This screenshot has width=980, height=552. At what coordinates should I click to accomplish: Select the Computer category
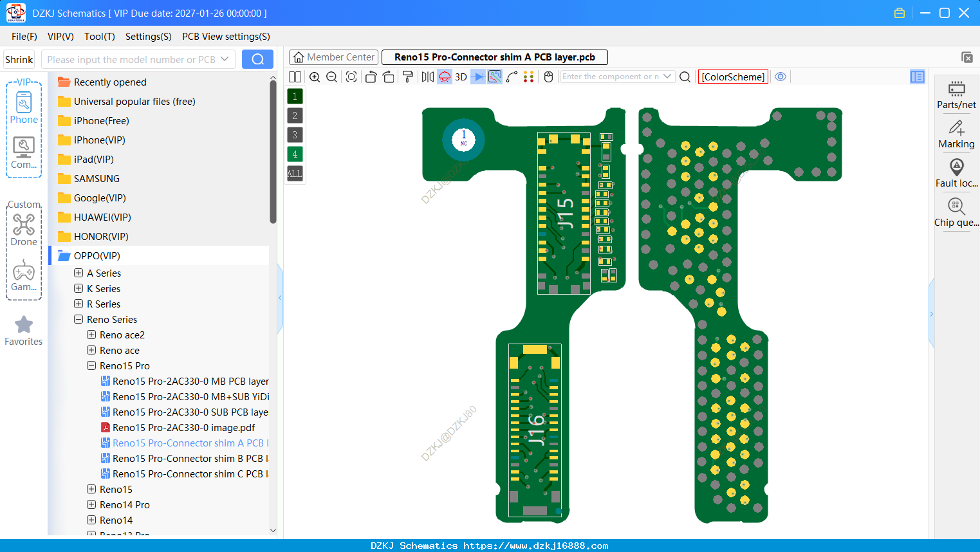[x=24, y=153]
